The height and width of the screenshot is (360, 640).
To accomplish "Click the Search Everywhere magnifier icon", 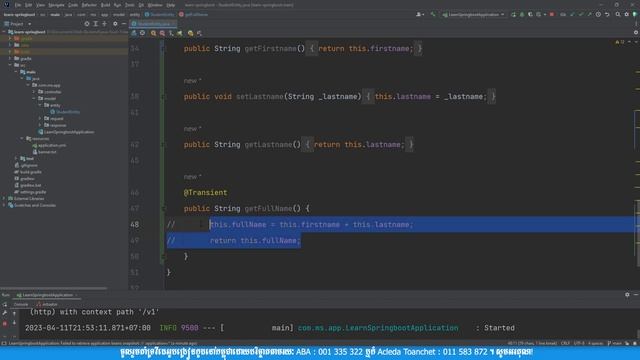I will (618, 14).
